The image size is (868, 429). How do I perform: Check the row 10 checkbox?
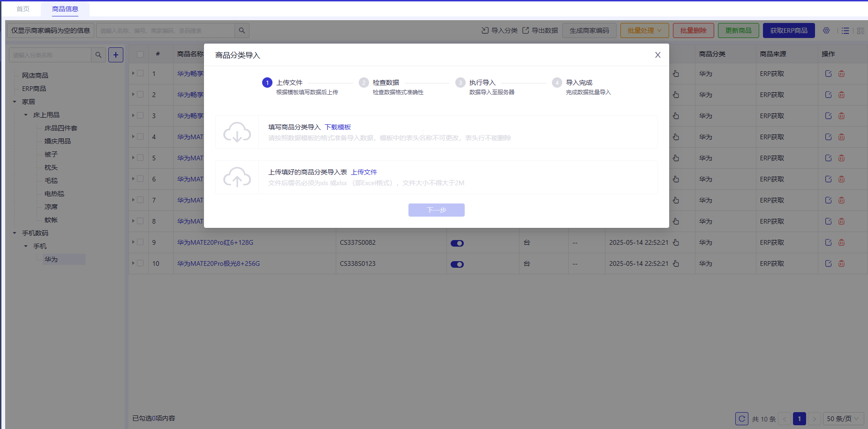pos(140,263)
